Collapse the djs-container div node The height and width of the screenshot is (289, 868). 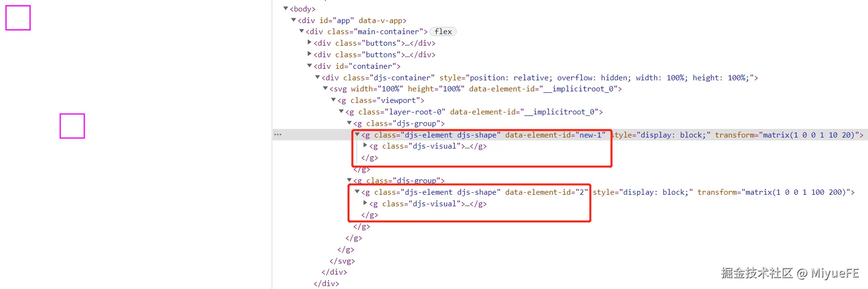coord(317,77)
